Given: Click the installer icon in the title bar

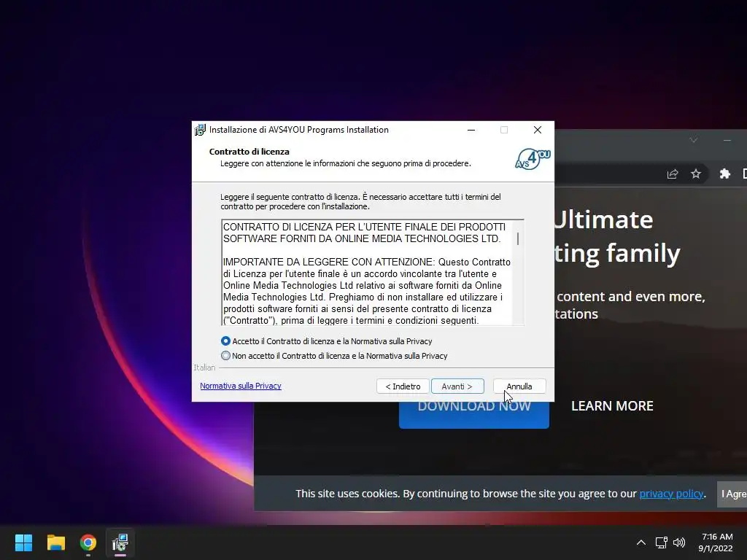Looking at the screenshot, I should click(200, 130).
